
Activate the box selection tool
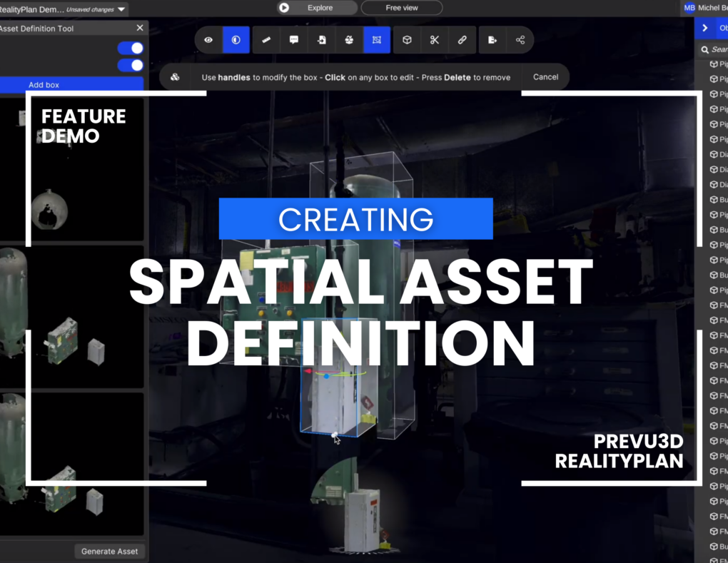pos(377,40)
